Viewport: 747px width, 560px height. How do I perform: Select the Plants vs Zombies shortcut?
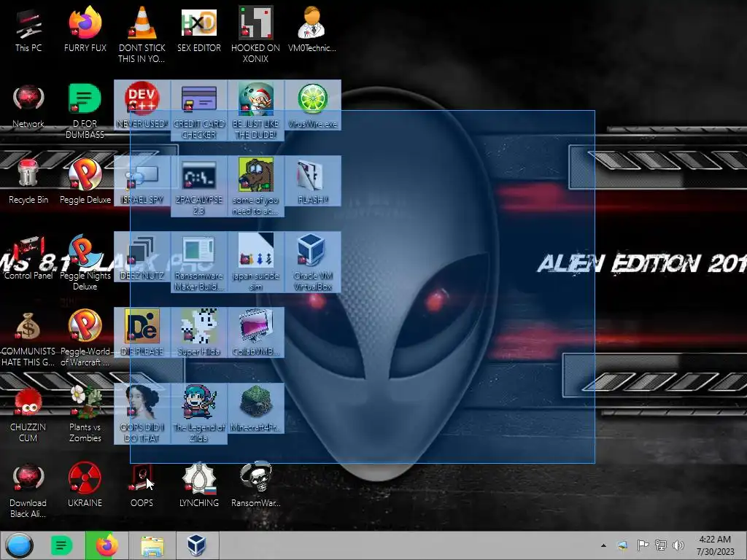[85, 413]
